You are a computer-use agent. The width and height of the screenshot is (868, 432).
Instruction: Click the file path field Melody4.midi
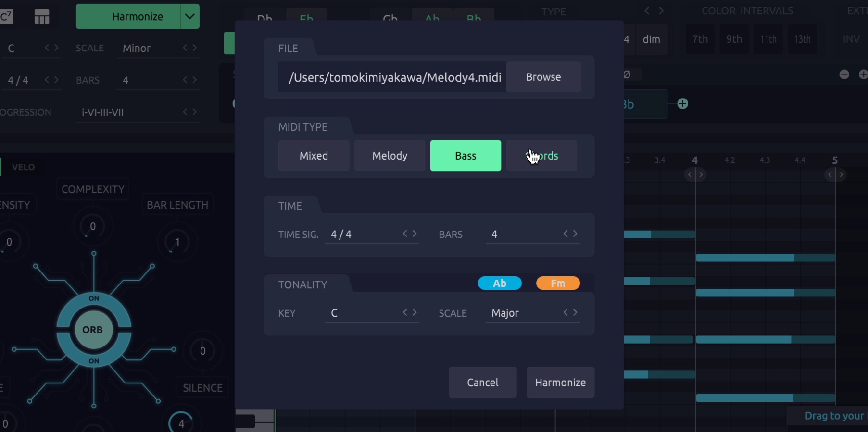(392, 77)
